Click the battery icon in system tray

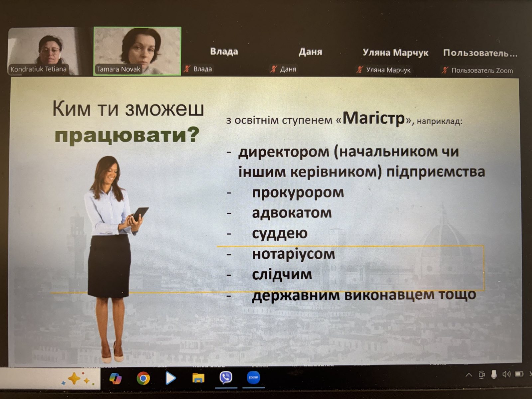(519, 374)
